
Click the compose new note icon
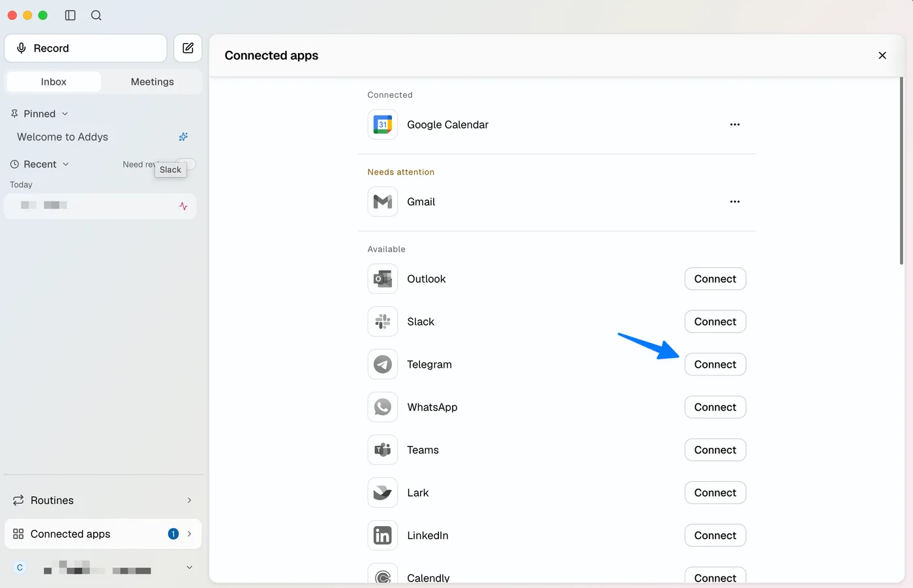188,48
